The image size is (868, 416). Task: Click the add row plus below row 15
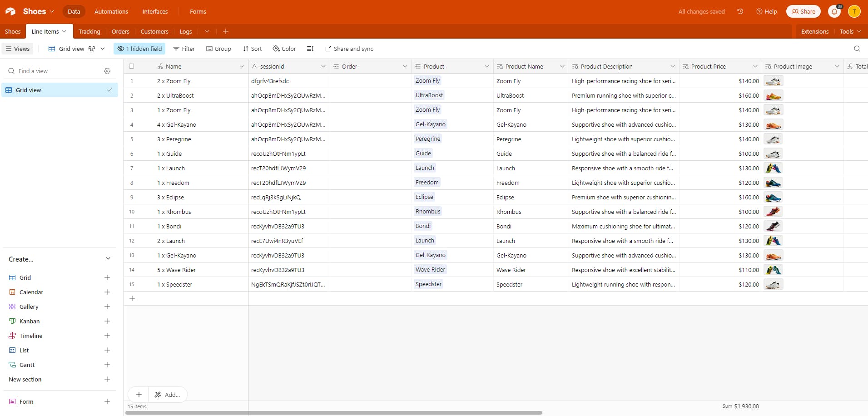click(x=132, y=298)
